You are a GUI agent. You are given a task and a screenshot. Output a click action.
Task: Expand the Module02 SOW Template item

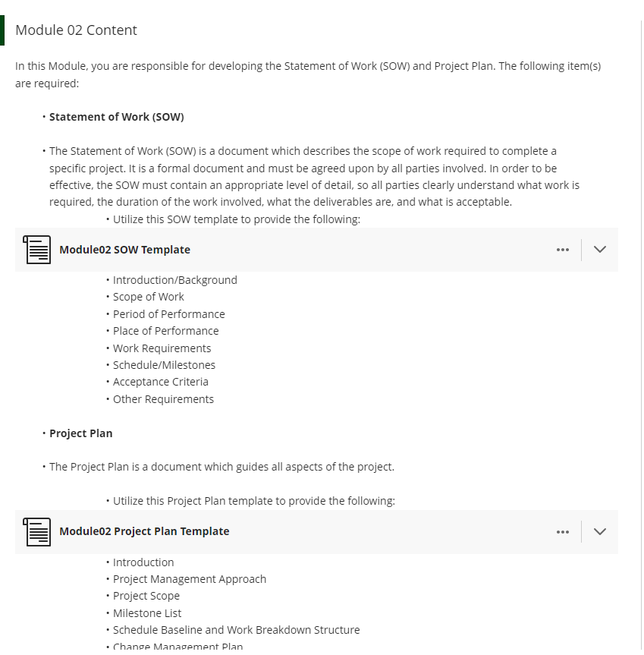coord(600,250)
